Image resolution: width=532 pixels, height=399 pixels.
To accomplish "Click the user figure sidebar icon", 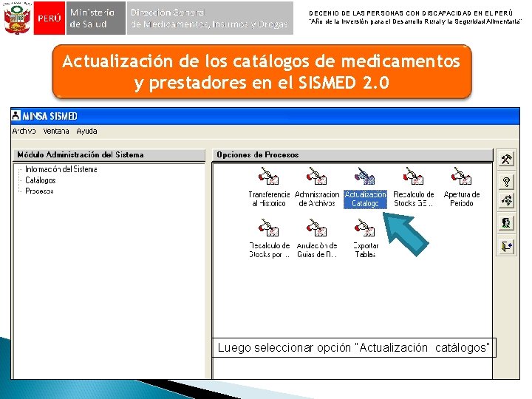I will (507, 223).
